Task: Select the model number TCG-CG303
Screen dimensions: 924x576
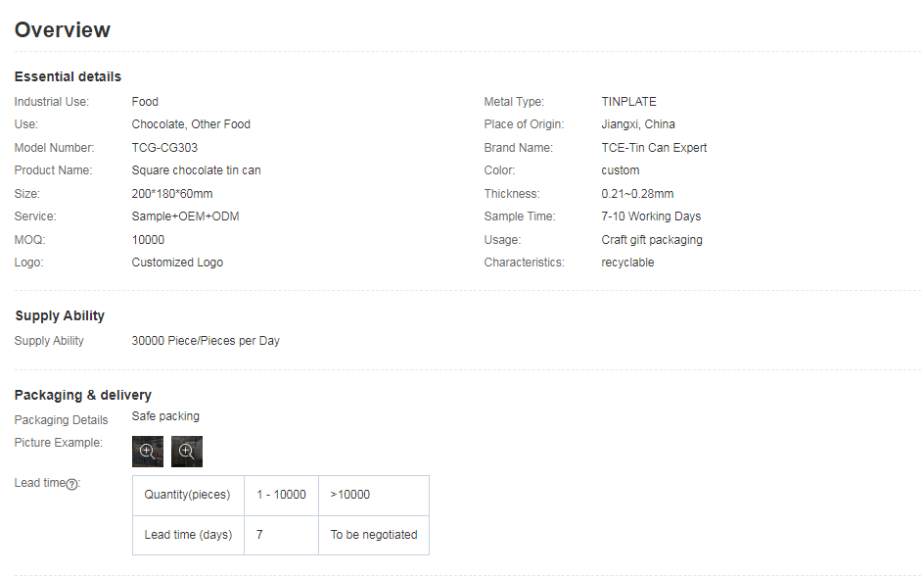Action: point(164,148)
